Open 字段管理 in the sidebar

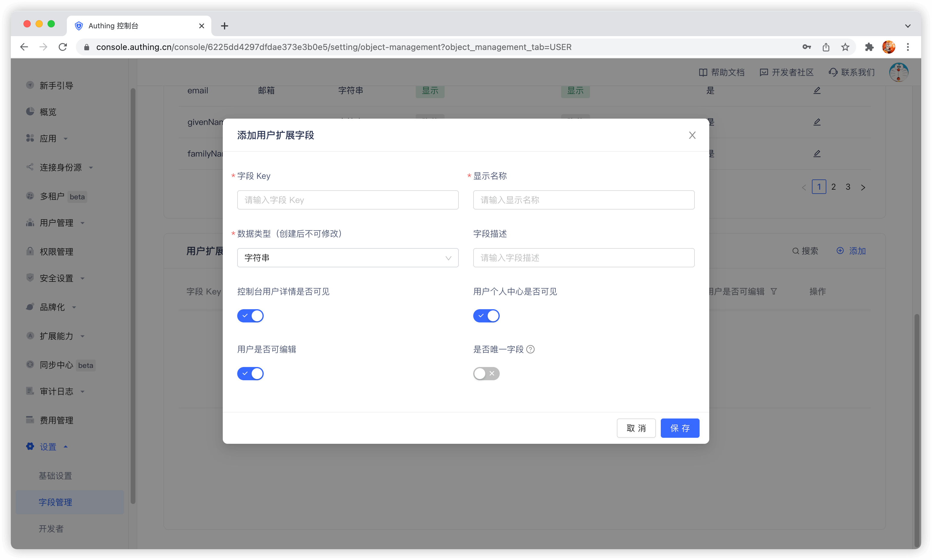pos(55,502)
